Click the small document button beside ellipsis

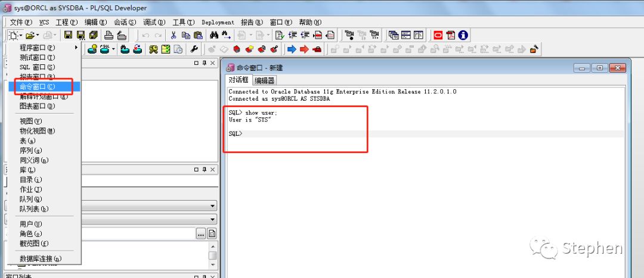point(212,234)
